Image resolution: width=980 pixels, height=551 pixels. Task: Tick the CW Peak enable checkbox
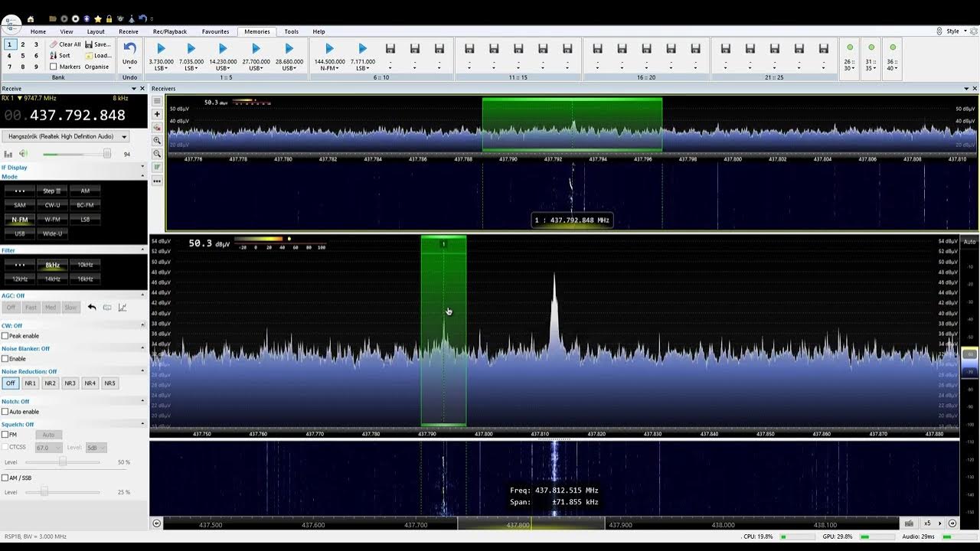pos(5,336)
